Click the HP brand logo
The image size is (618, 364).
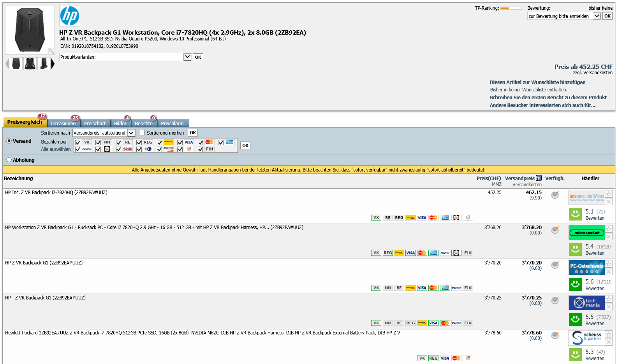pos(70,16)
